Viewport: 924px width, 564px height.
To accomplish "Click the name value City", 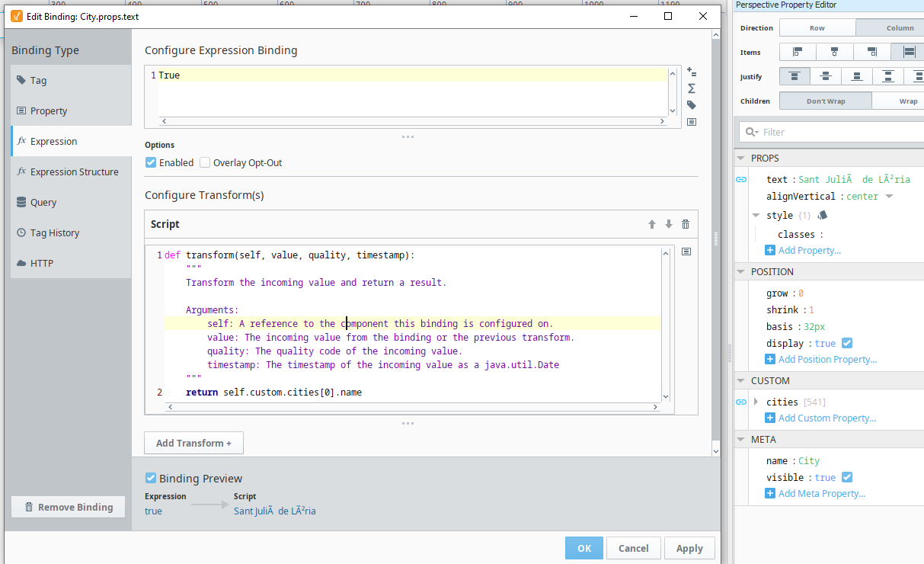I will 809,460.
